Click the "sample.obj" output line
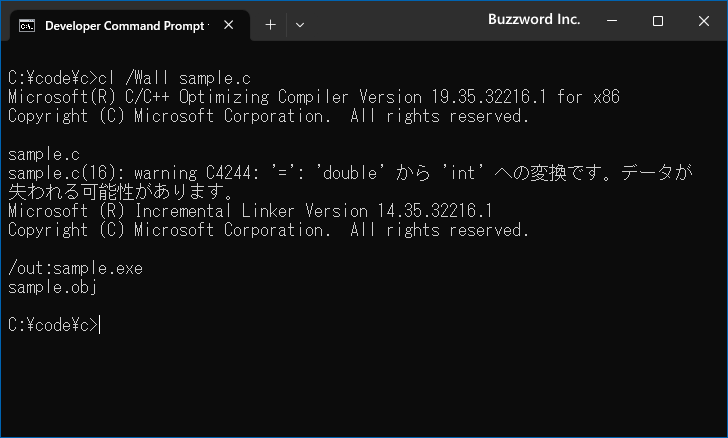The width and height of the screenshot is (728, 438). pos(52,288)
